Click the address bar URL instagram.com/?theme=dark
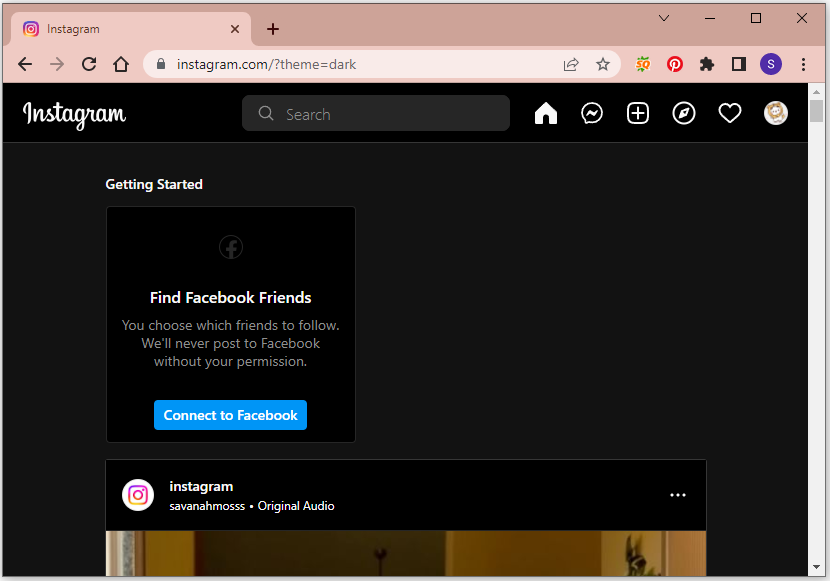The height and width of the screenshot is (581, 830). 266,65
